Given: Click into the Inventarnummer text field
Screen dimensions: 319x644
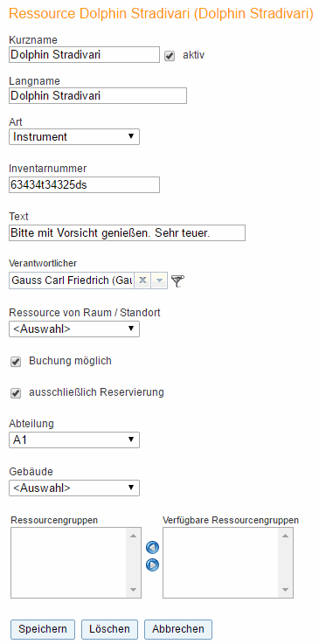Looking at the screenshot, I should pos(84,185).
